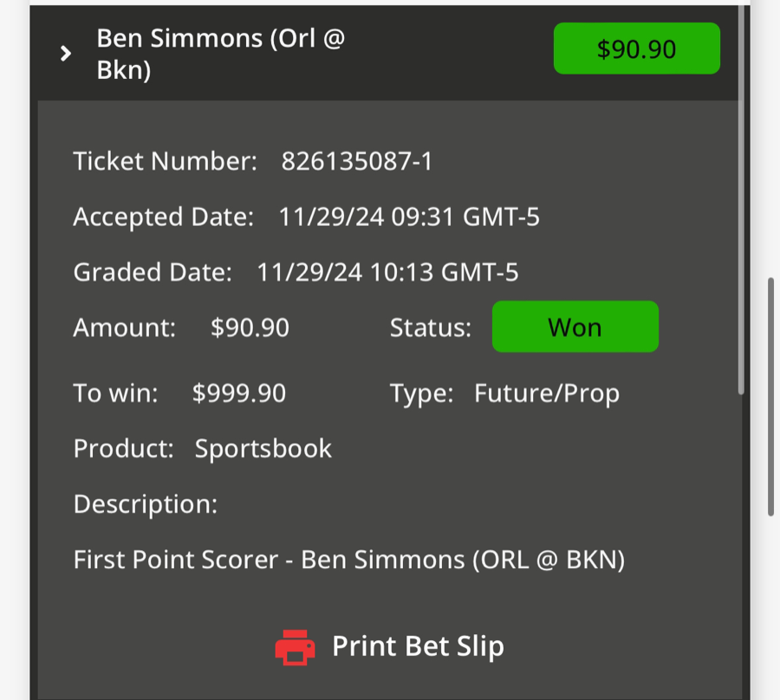The width and height of the screenshot is (780, 700).
Task: Select the Accepted Date value
Action: pyautogui.click(x=411, y=217)
